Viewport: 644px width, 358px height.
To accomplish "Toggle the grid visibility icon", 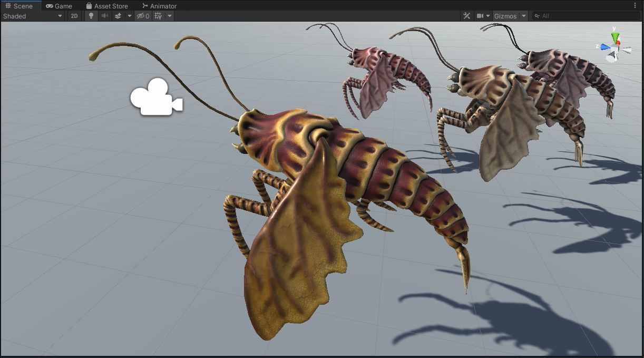I will [x=158, y=16].
